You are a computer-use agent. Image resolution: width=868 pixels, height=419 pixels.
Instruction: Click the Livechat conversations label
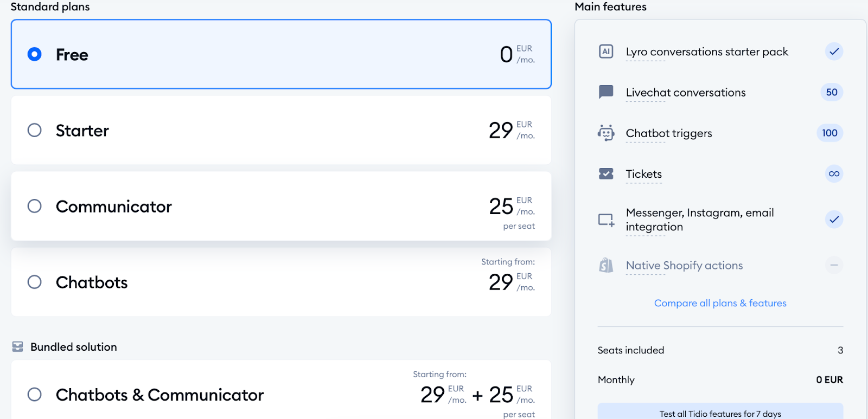coord(686,93)
